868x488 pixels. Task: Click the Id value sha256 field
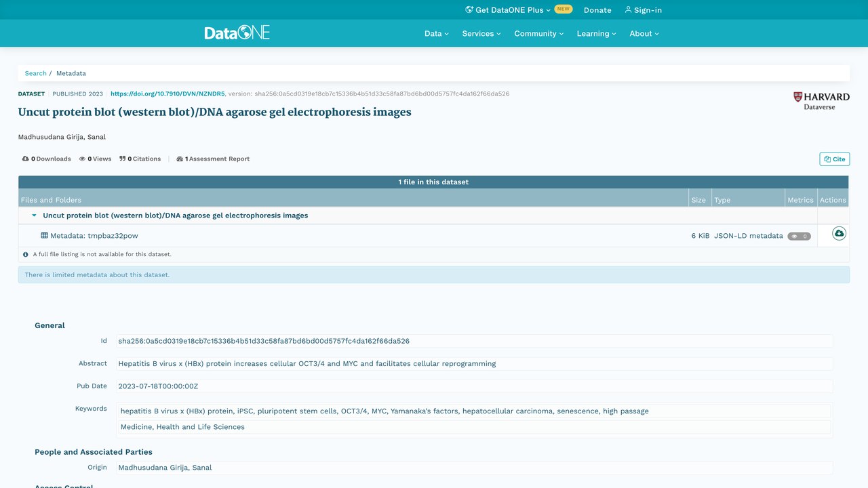pos(474,341)
